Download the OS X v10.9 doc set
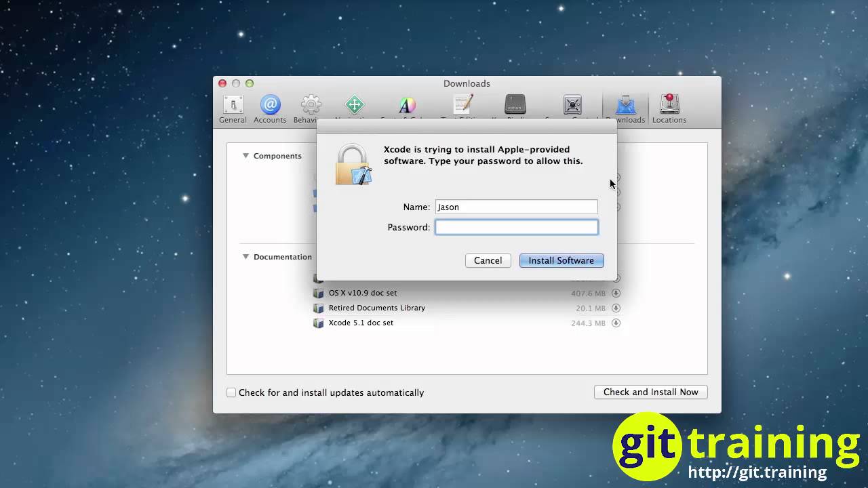The image size is (868, 488). click(616, 293)
